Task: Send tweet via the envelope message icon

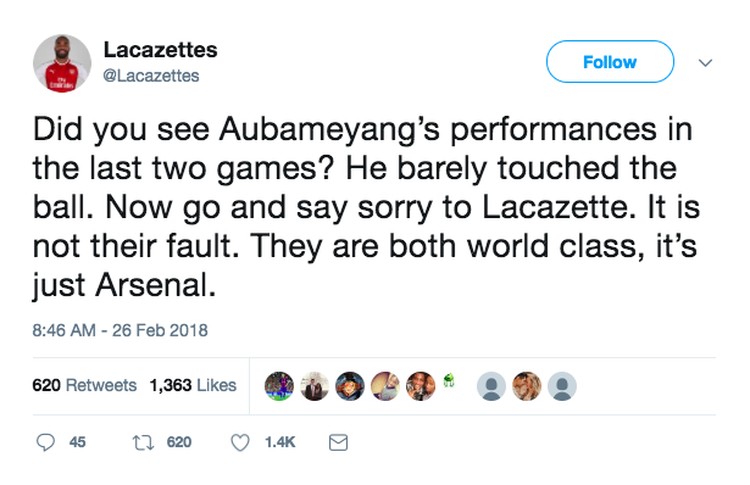Action: point(338,442)
